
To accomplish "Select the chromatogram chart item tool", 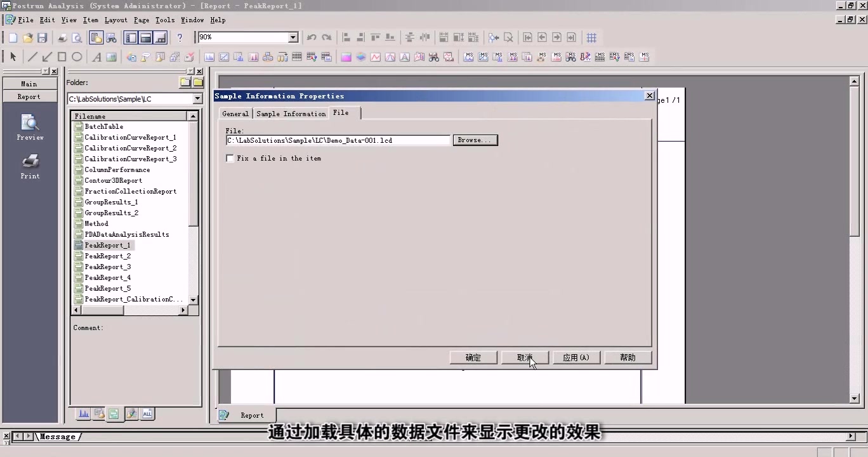I will 210,57.
